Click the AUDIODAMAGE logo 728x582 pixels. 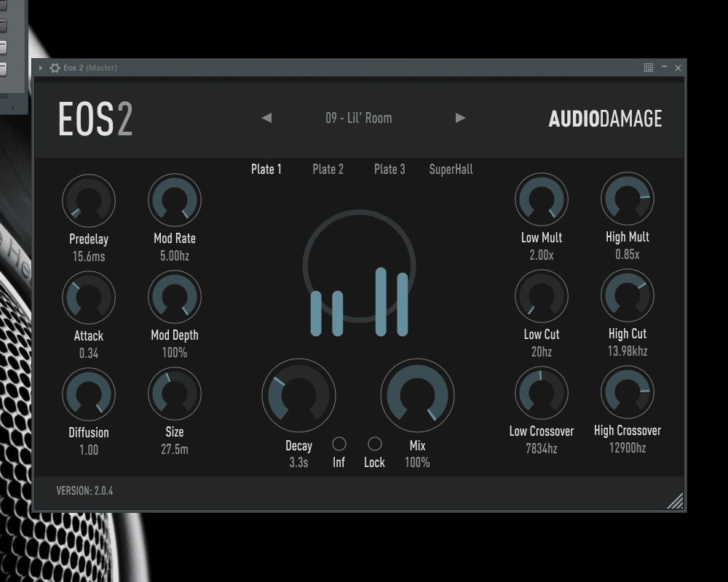[605, 119]
